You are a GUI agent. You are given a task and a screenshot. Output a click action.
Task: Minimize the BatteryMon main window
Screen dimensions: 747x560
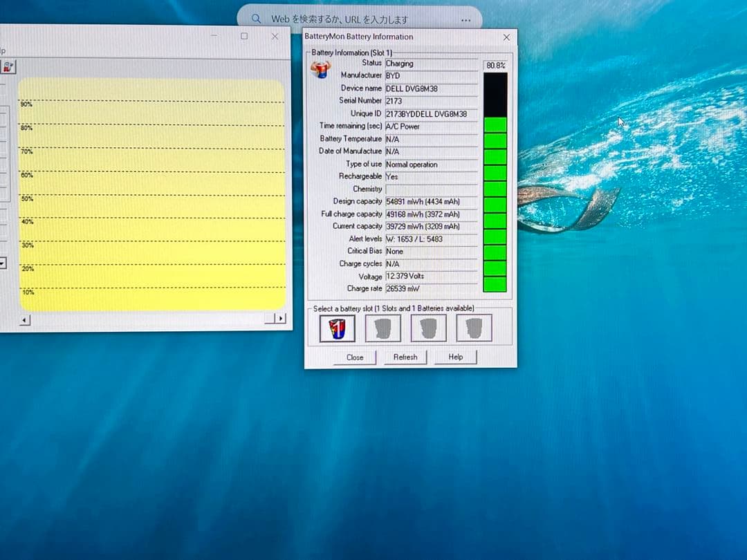[x=214, y=36]
